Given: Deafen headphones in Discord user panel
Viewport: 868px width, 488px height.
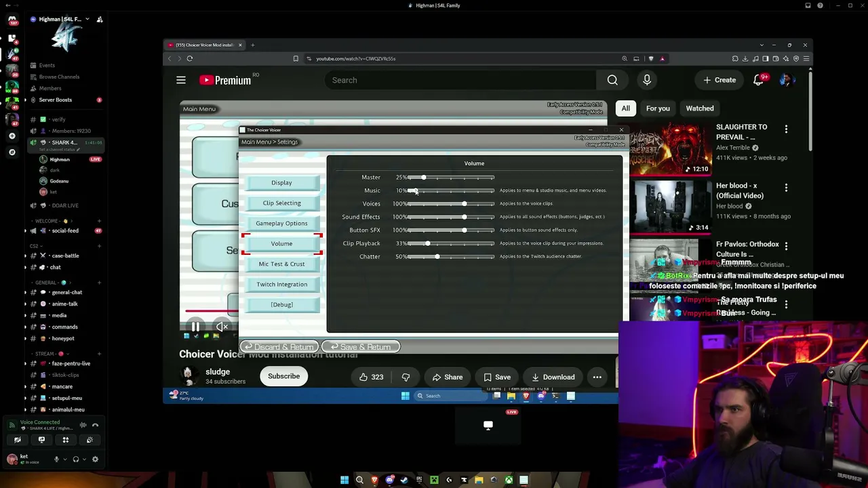Looking at the screenshot, I should tap(76, 459).
